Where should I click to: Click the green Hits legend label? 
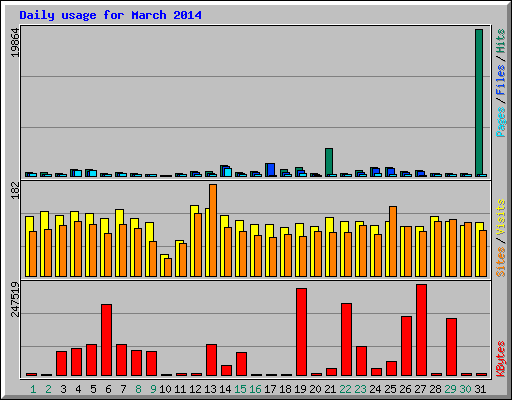[x=501, y=41]
